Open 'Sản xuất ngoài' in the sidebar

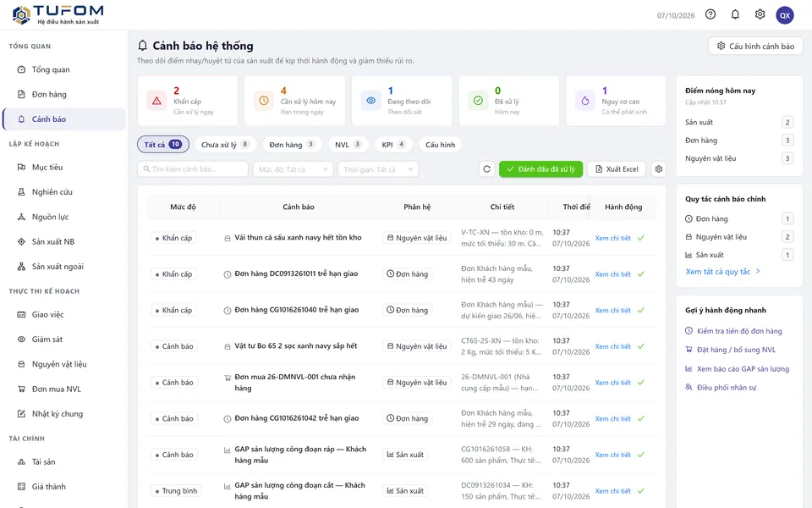click(x=64, y=267)
